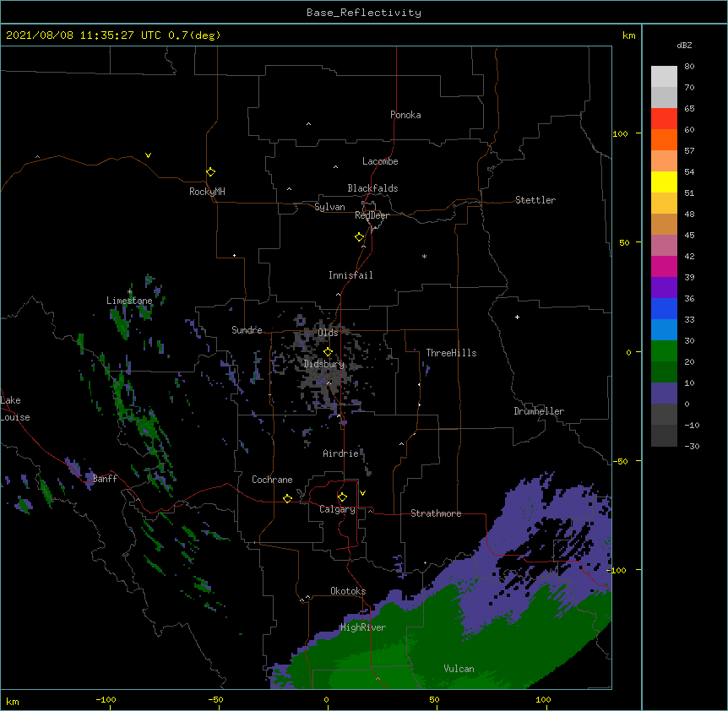Image resolution: width=728 pixels, height=711 pixels.
Task: Click the yellow station marker near RockyMH
Action: tap(210, 172)
